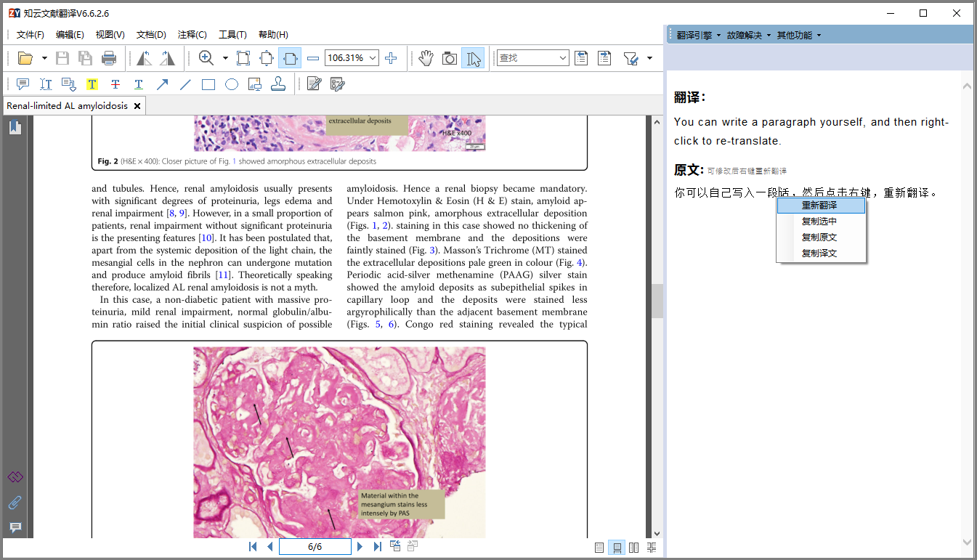Click the zoom out minus button

(313, 58)
